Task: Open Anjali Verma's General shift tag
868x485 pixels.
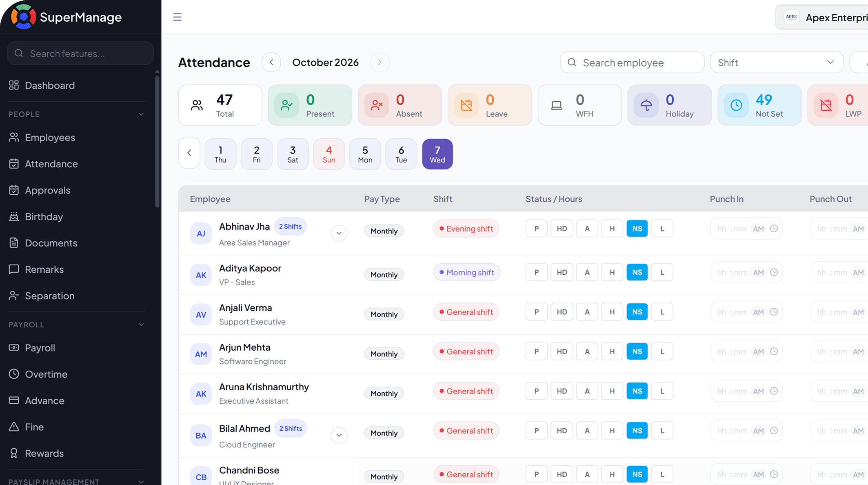Action: (x=466, y=312)
